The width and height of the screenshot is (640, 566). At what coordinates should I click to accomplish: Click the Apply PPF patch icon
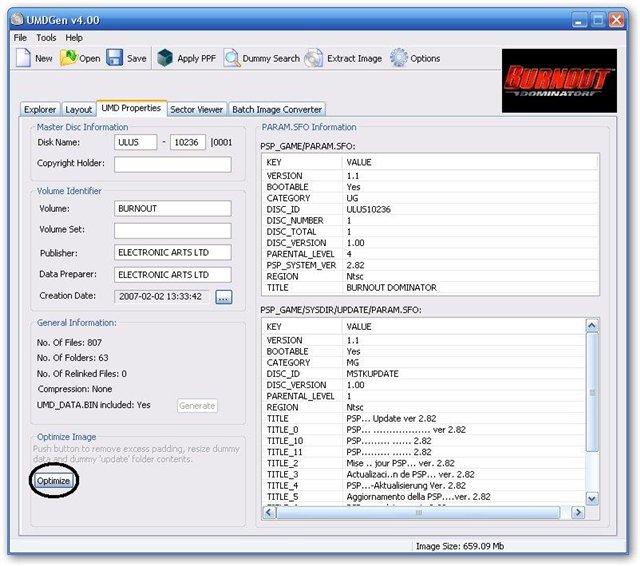(x=165, y=58)
